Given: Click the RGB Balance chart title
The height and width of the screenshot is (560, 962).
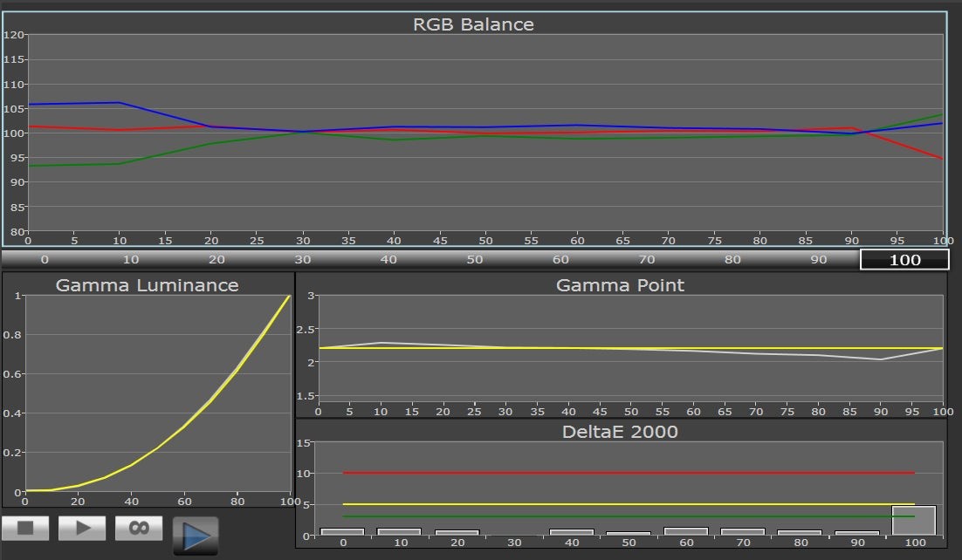Looking at the screenshot, I should pos(473,24).
